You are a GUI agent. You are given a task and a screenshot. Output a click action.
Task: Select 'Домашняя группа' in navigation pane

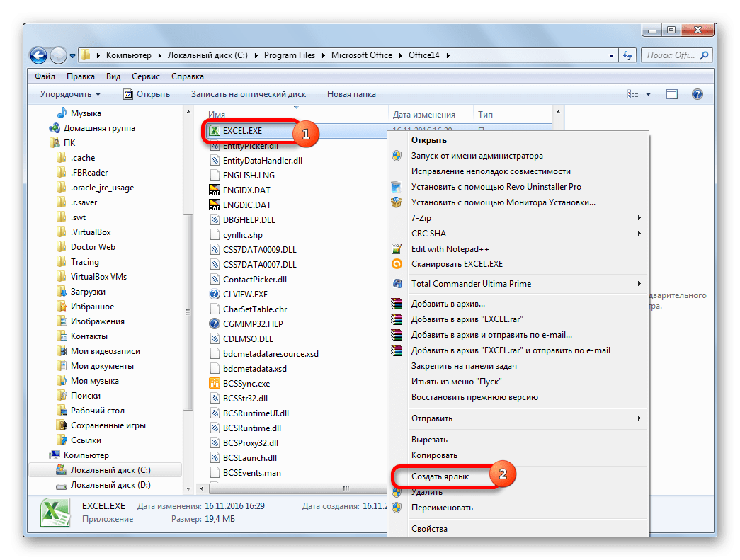pyautogui.click(x=99, y=128)
